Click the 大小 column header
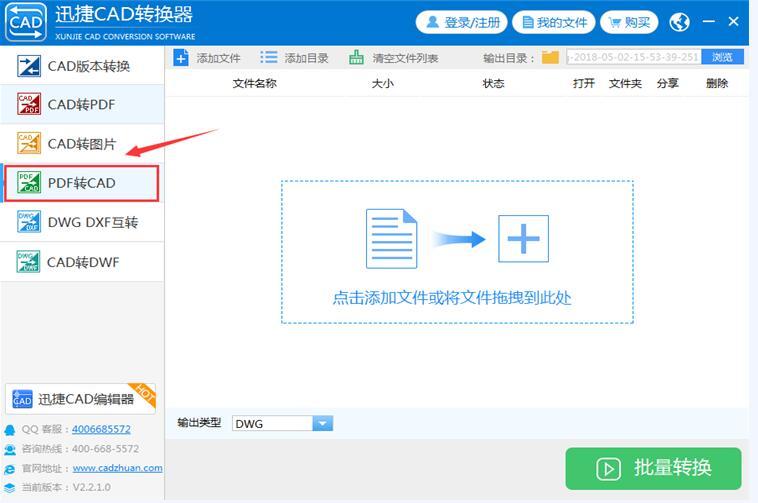This screenshot has width=758, height=503. [382, 83]
